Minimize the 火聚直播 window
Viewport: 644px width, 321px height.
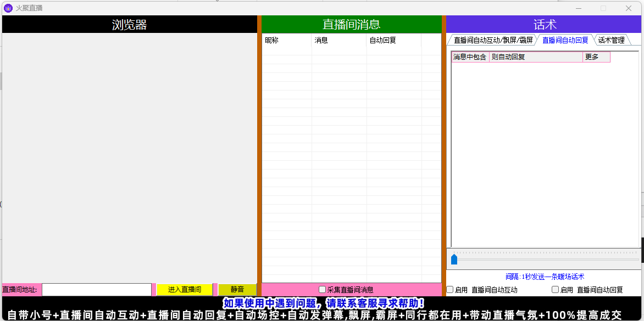click(x=578, y=8)
